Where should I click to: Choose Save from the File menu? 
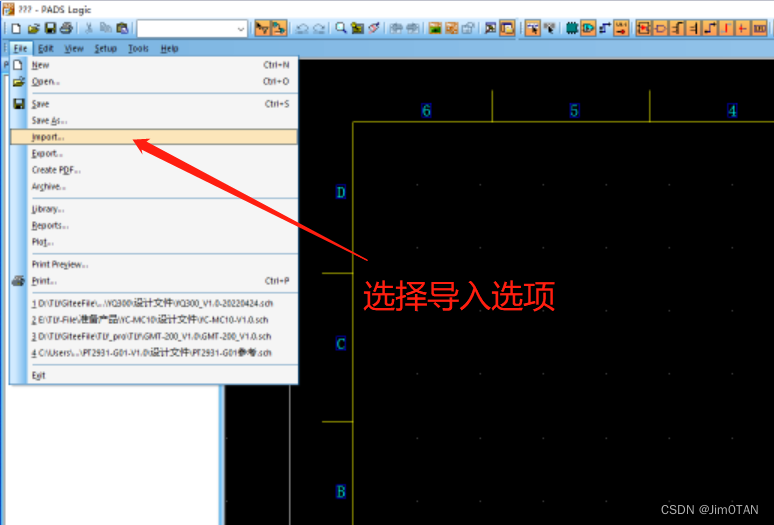click(154, 104)
